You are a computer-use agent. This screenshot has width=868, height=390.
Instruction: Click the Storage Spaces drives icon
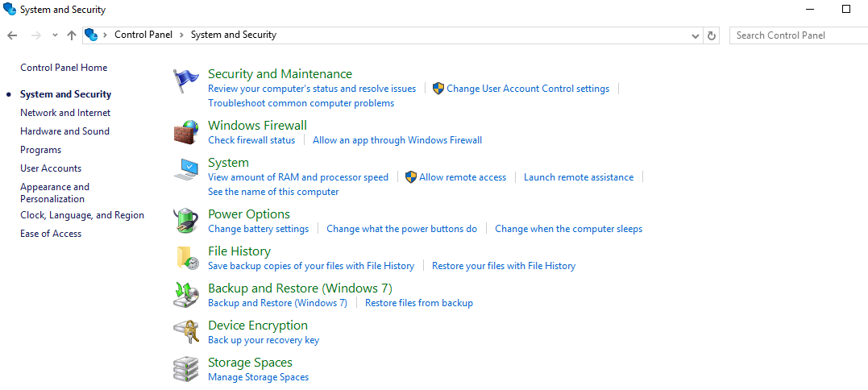pos(185,369)
